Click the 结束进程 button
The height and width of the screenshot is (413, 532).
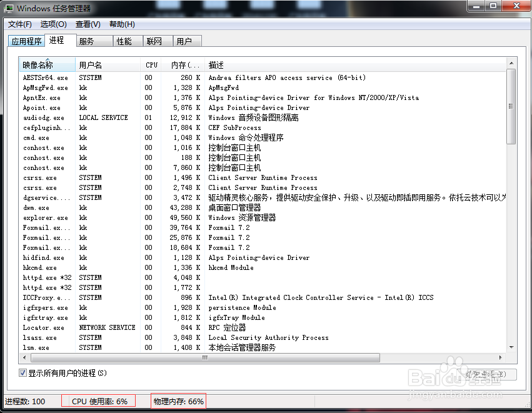[487, 374]
